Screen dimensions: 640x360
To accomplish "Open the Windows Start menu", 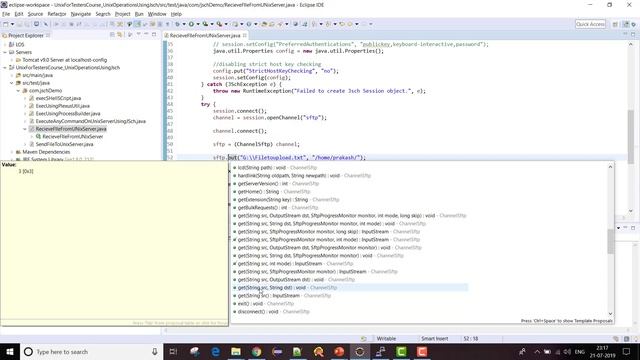I will point(10,351).
